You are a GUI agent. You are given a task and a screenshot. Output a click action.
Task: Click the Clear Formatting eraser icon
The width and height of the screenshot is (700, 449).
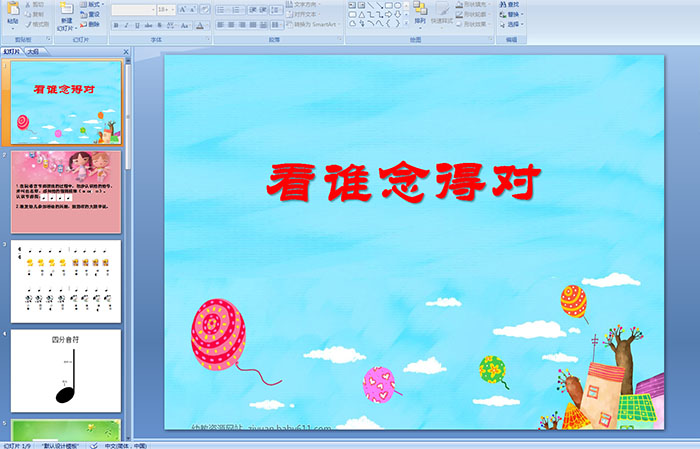(x=204, y=9)
